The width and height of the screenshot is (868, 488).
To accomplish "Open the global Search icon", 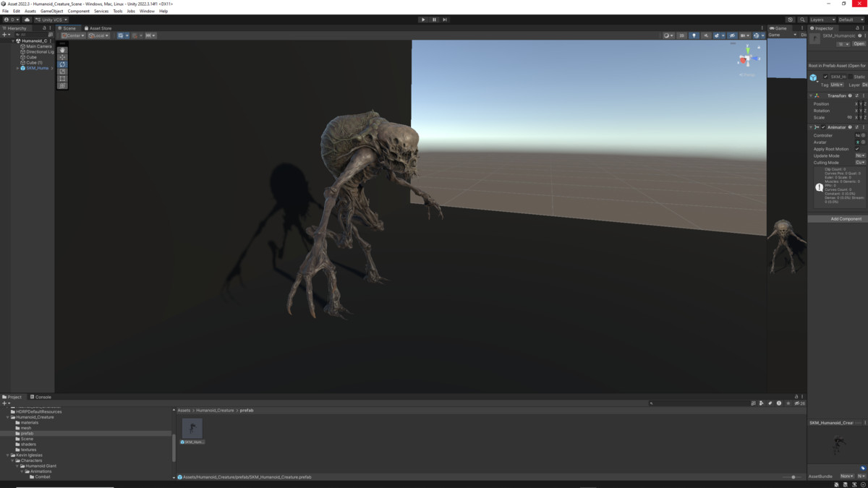I will point(802,20).
